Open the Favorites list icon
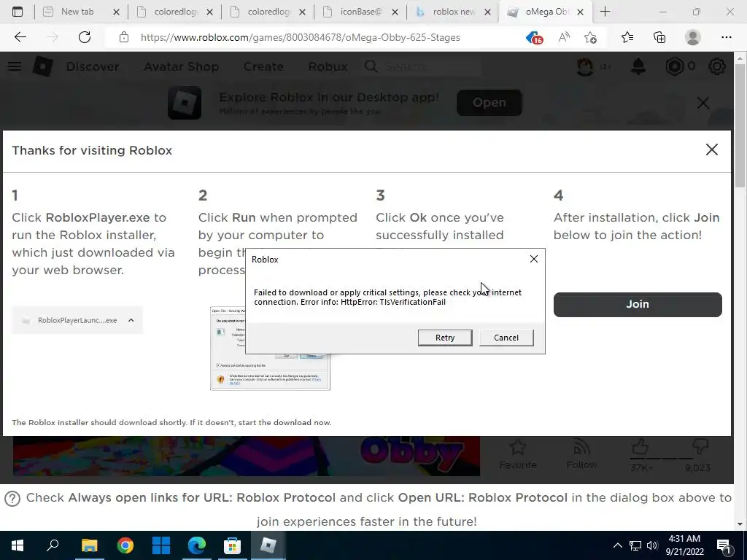 point(627,37)
